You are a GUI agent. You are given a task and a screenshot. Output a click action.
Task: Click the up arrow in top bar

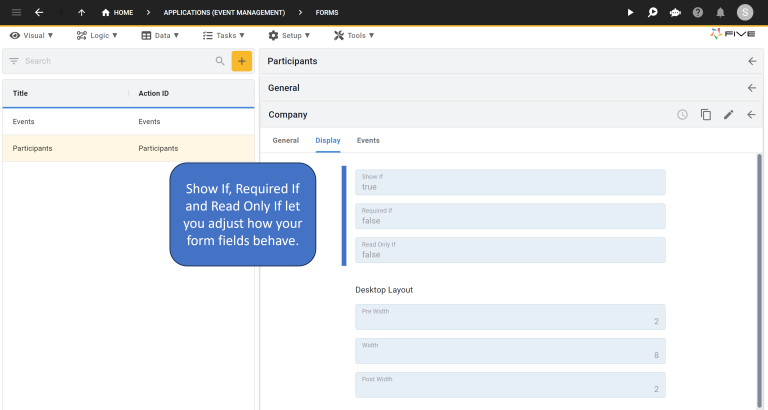81,12
